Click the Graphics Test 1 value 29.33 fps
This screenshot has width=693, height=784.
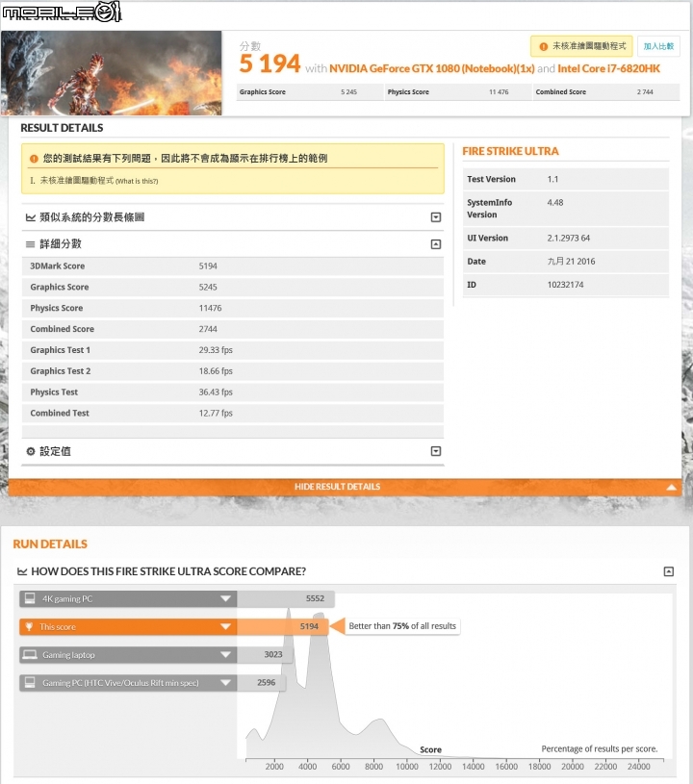click(216, 350)
